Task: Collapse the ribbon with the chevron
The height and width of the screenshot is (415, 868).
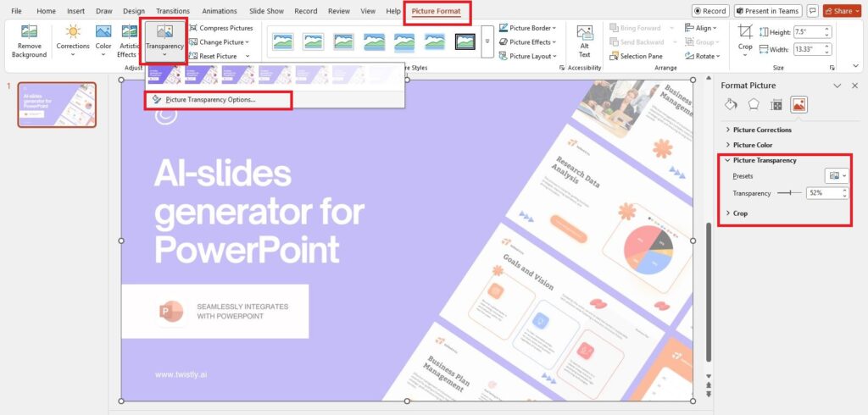Action: pos(856,66)
